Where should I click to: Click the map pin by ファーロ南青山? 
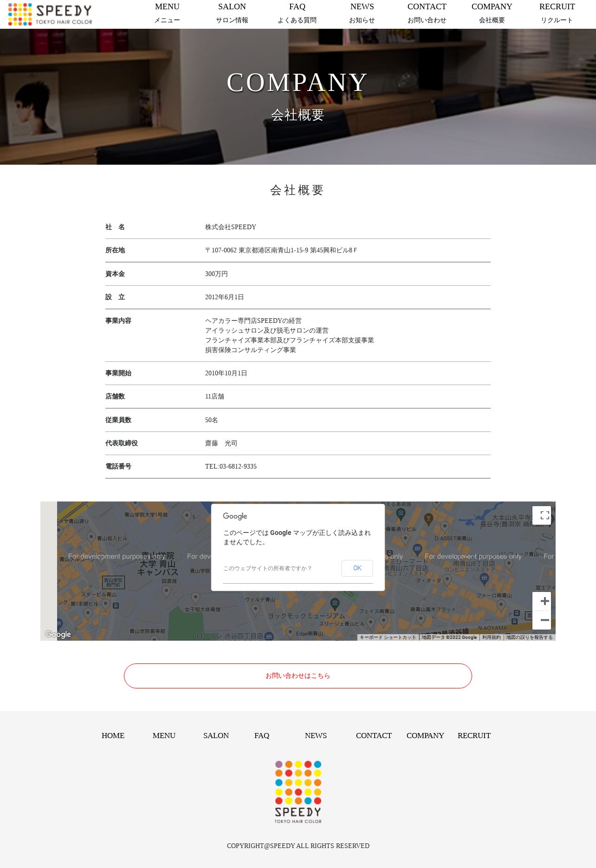pos(501,605)
